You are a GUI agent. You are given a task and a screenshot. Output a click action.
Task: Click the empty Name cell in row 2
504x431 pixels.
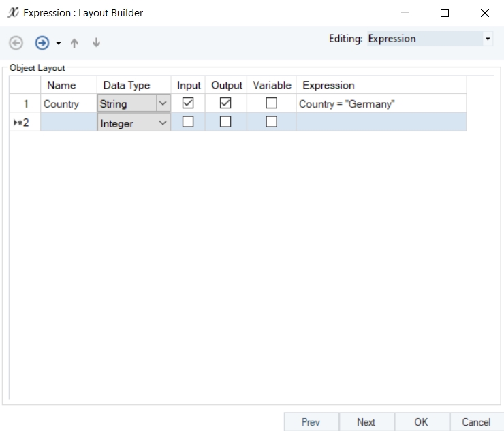tap(68, 123)
